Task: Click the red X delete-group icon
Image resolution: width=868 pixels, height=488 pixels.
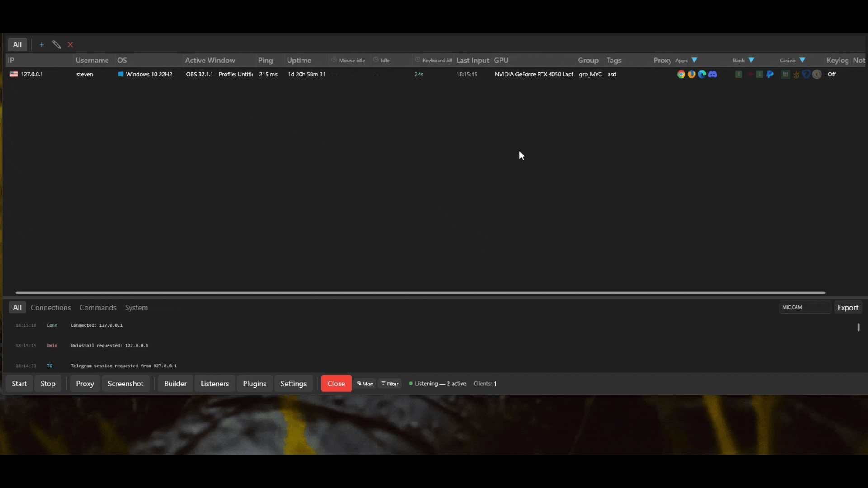Action: (x=71, y=45)
